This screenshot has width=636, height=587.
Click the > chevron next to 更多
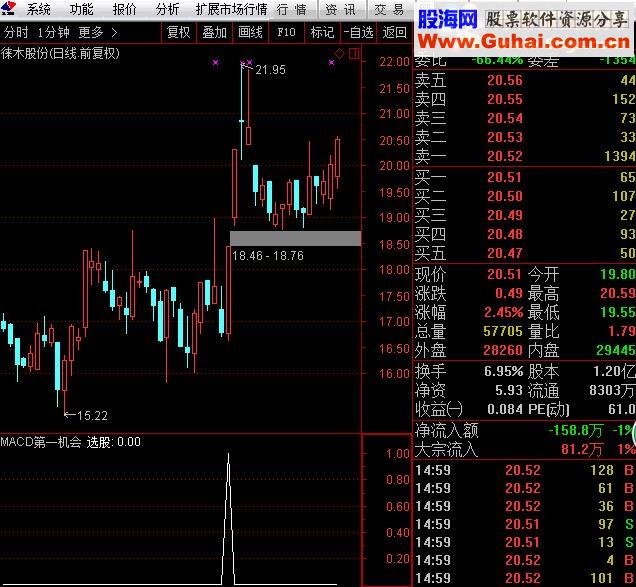coord(114,32)
